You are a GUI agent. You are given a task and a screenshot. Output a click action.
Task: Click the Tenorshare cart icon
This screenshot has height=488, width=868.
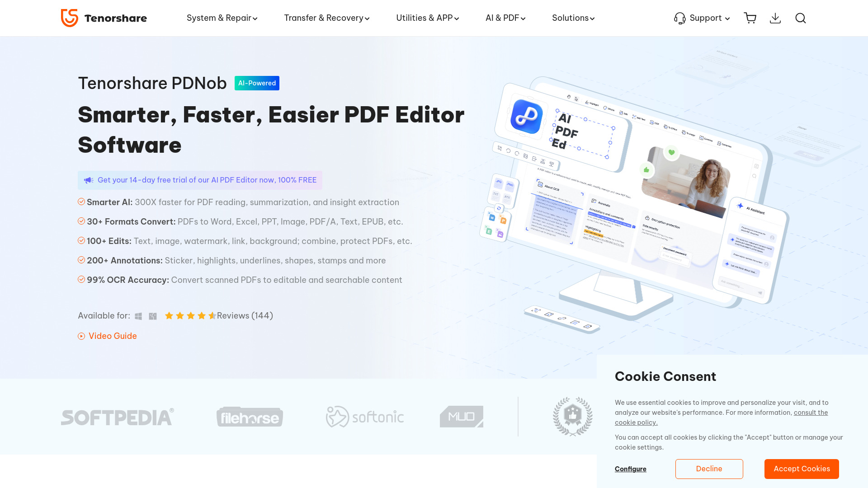coord(750,18)
